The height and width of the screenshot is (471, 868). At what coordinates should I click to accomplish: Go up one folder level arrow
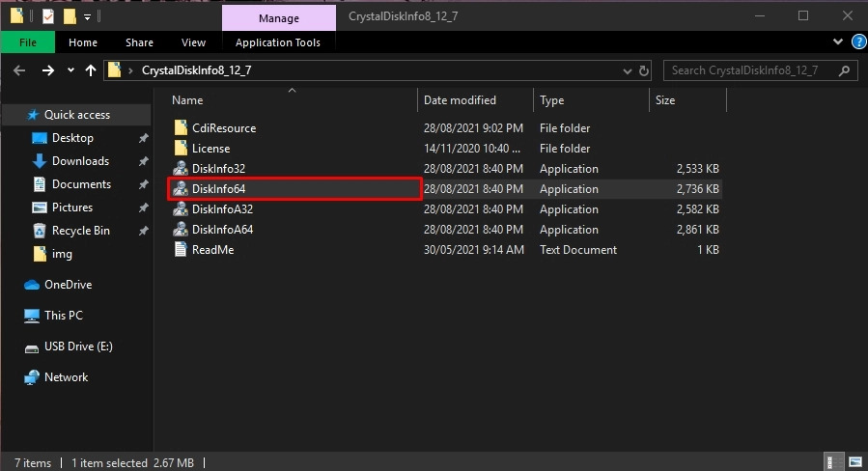91,70
